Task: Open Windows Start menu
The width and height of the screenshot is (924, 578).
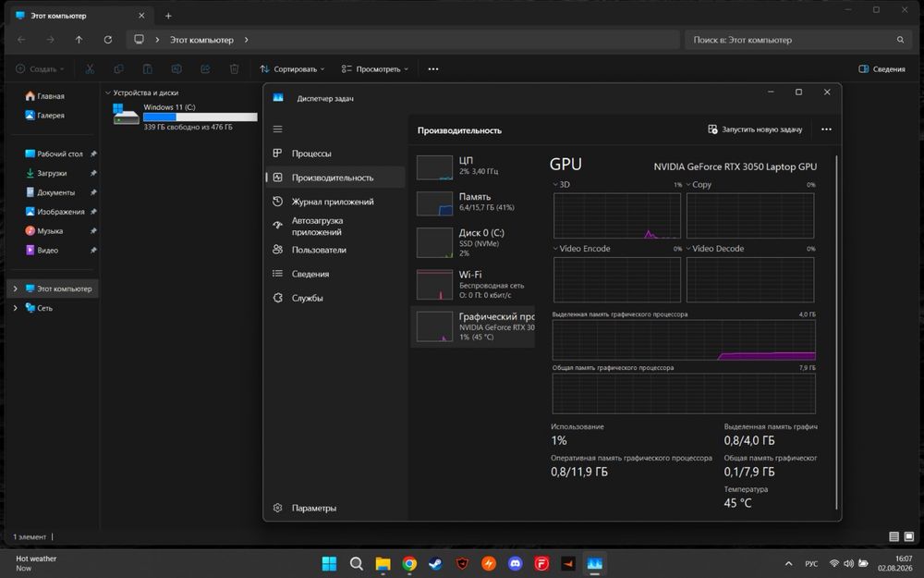Action: pos(330,564)
